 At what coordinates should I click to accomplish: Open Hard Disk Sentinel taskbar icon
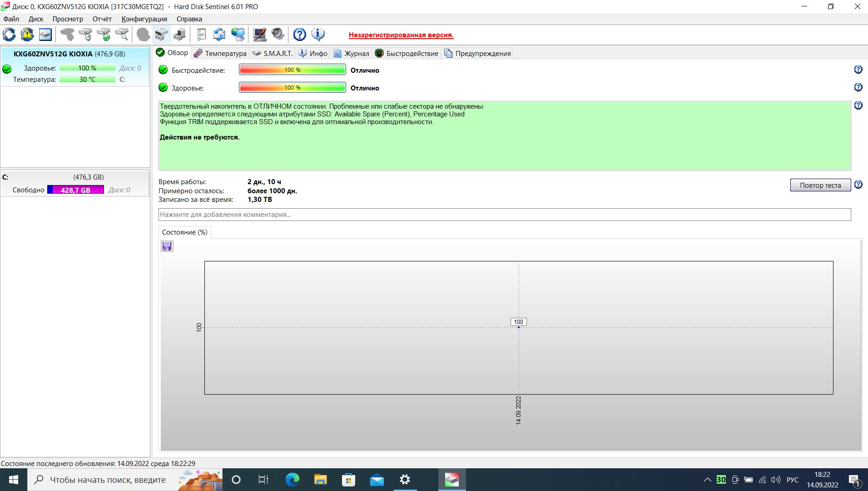pyautogui.click(x=452, y=480)
